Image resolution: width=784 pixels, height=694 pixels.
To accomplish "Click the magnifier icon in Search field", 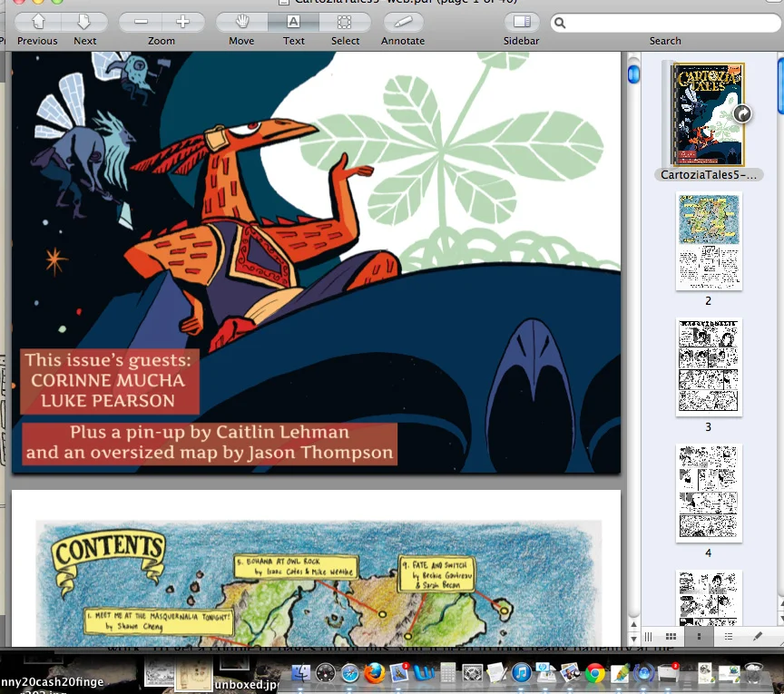I will [560, 23].
